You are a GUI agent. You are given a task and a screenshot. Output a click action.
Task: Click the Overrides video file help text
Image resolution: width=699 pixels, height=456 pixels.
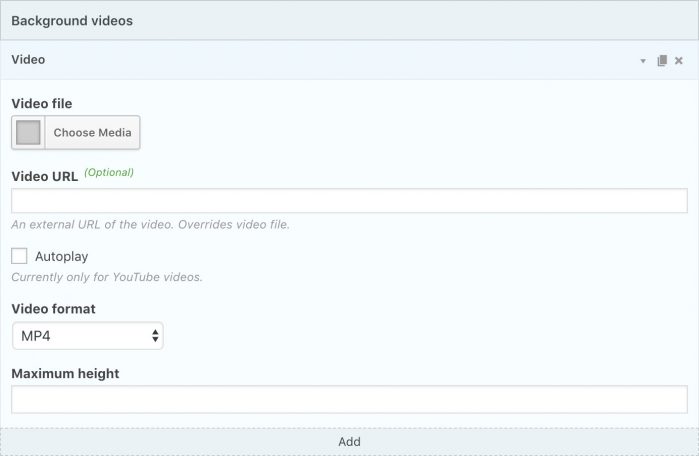(x=234, y=225)
